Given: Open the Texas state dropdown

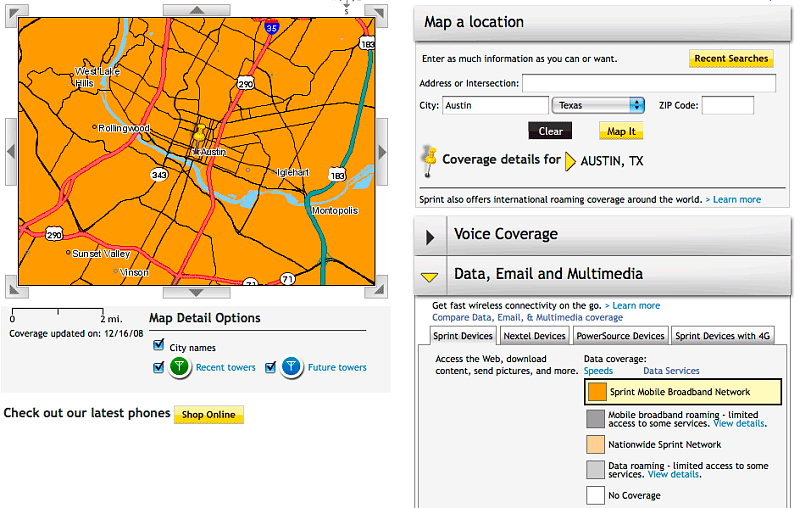Looking at the screenshot, I should [x=598, y=106].
